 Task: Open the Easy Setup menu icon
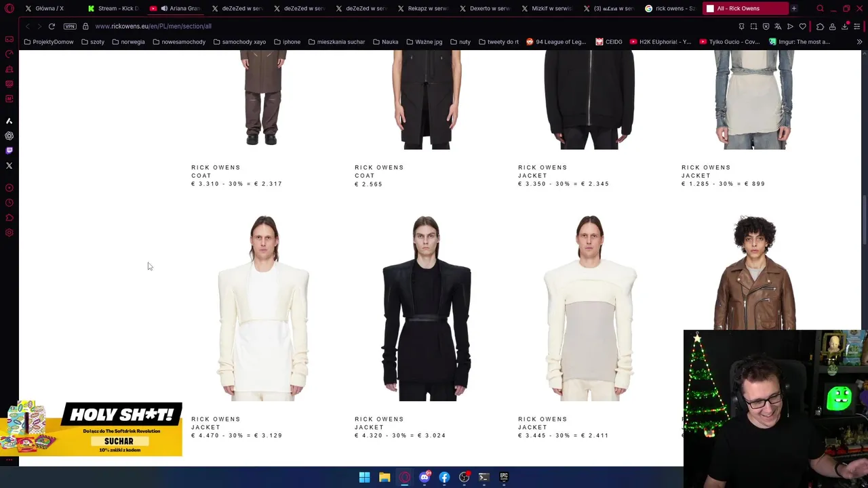[x=857, y=26]
